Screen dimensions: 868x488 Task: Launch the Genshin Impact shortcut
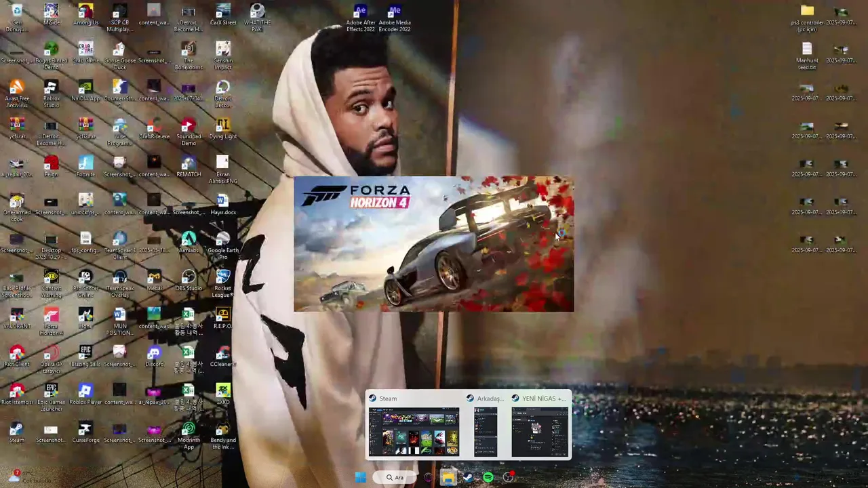(223, 56)
